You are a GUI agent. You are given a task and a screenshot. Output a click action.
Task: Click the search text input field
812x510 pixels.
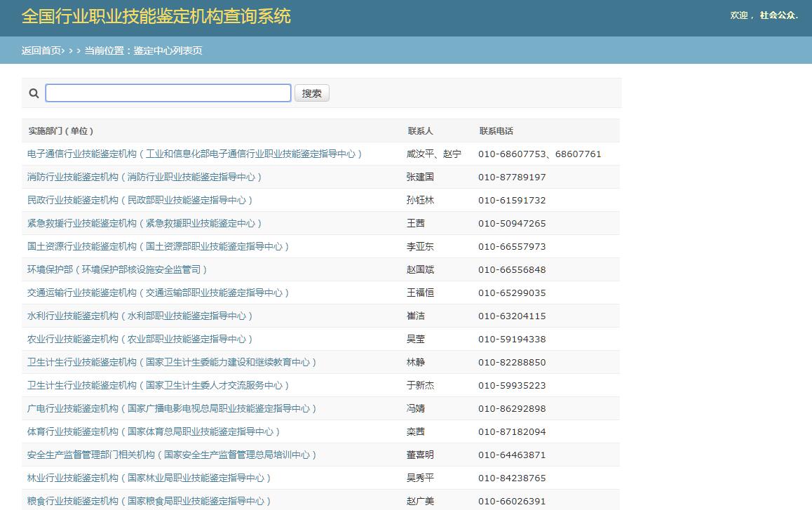pos(168,93)
